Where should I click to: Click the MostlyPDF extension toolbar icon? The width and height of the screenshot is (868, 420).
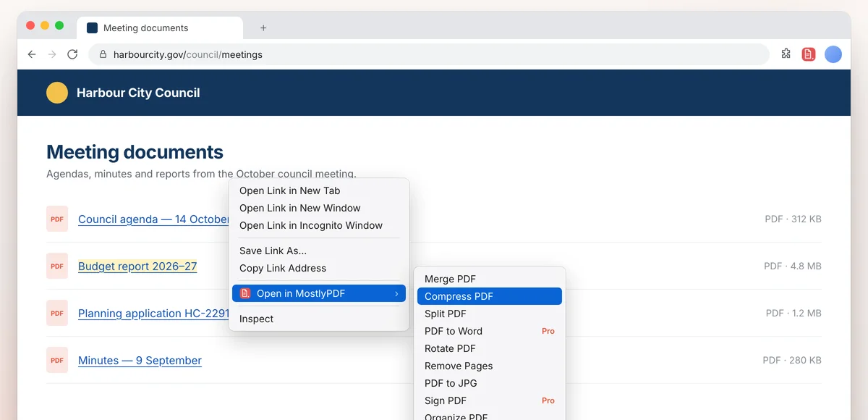click(809, 54)
